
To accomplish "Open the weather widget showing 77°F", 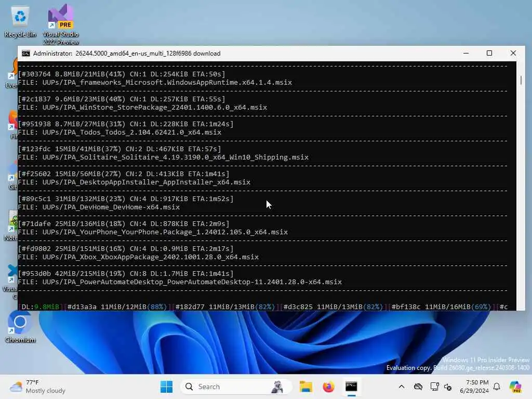I will pos(37,387).
